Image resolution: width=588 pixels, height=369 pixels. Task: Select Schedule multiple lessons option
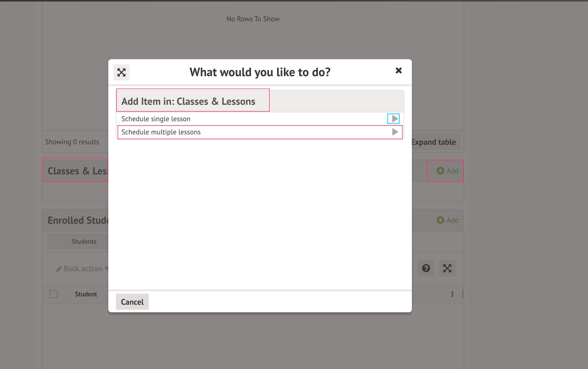[x=161, y=132]
